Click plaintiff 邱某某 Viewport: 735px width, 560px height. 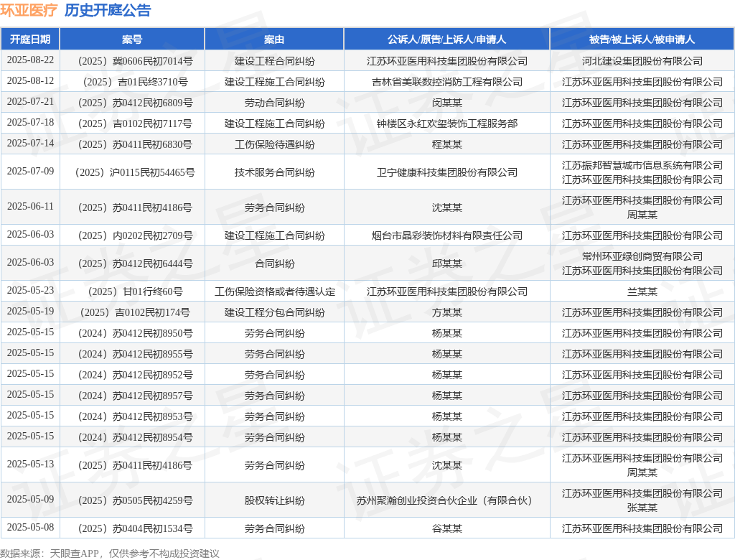point(447,263)
